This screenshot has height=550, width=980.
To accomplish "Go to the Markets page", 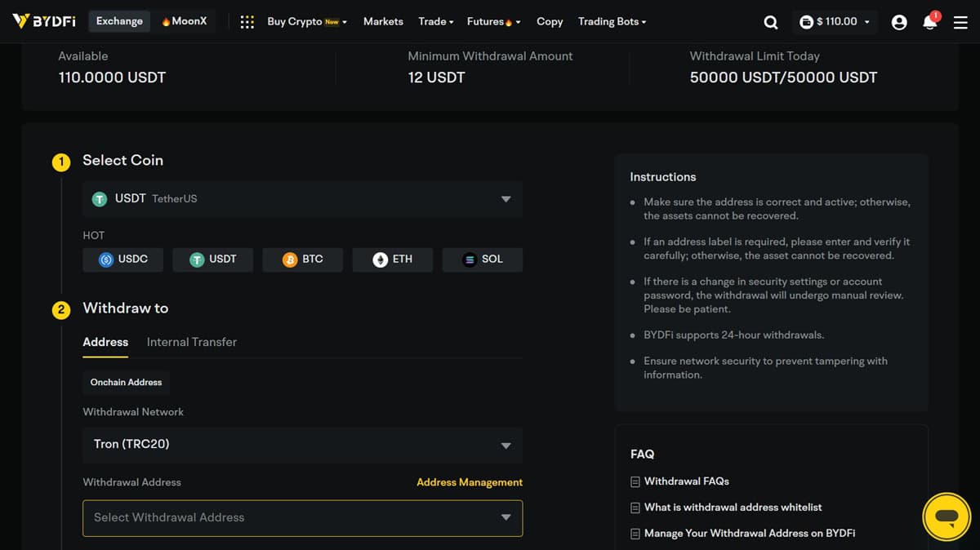I will [383, 21].
